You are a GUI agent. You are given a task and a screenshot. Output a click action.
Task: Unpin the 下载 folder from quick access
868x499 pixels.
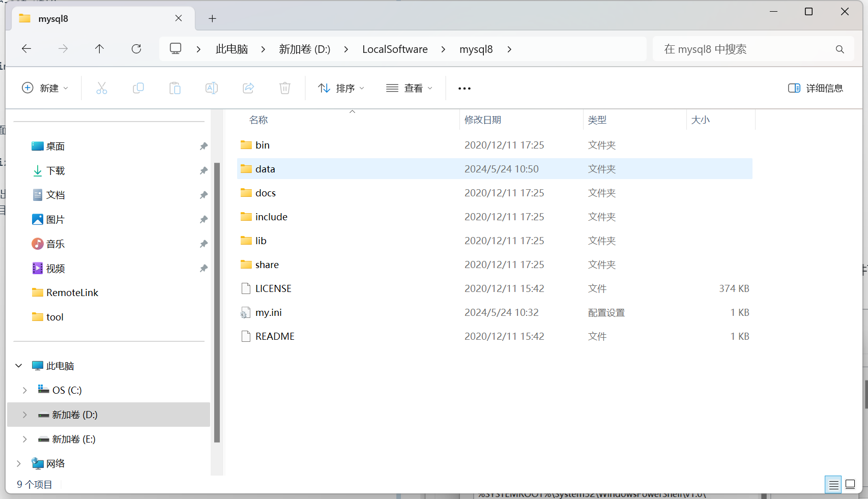coord(204,171)
